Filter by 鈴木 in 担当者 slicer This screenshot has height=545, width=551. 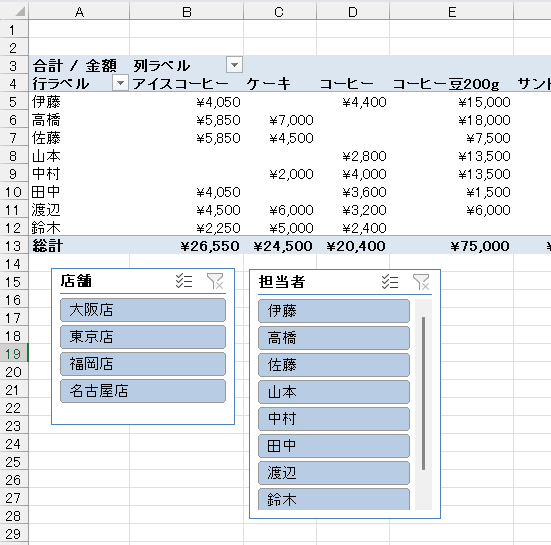coord(334,499)
